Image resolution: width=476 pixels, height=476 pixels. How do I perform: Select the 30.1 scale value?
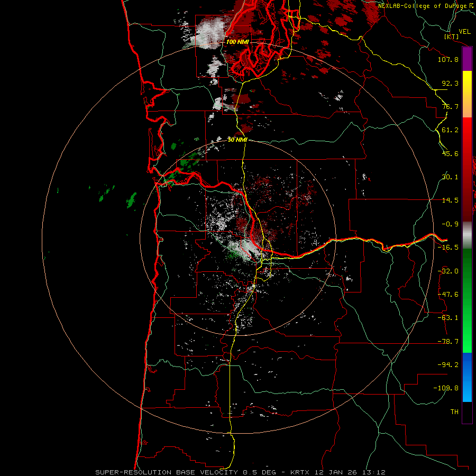(x=450, y=177)
